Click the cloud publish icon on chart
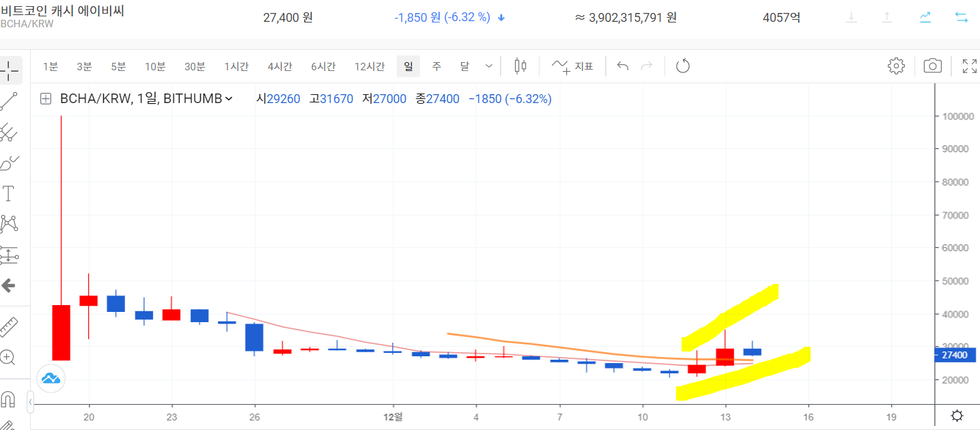 [51, 377]
